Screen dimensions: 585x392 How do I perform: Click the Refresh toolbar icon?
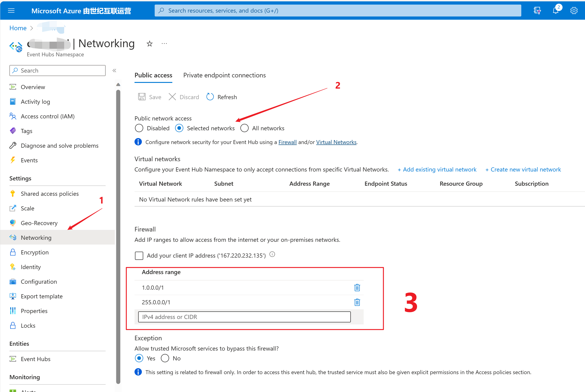coord(210,97)
